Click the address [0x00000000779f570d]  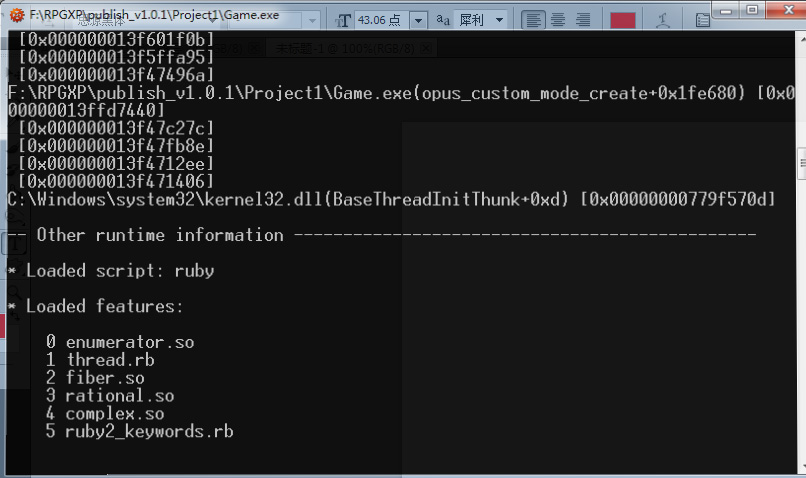(677, 199)
